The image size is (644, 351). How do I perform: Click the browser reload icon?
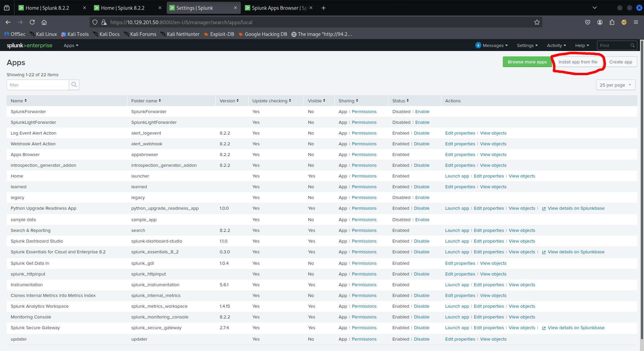32,22
